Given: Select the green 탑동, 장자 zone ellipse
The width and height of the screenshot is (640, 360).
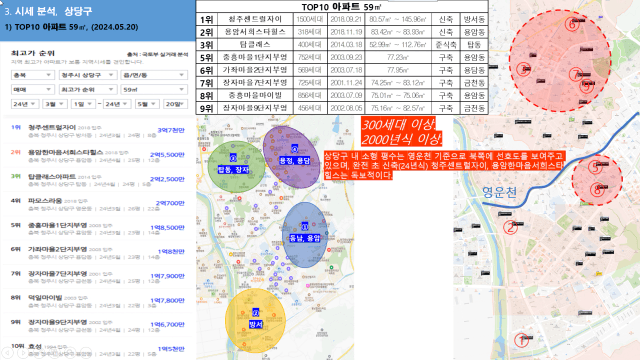Looking at the screenshot, I should [236, 167].
